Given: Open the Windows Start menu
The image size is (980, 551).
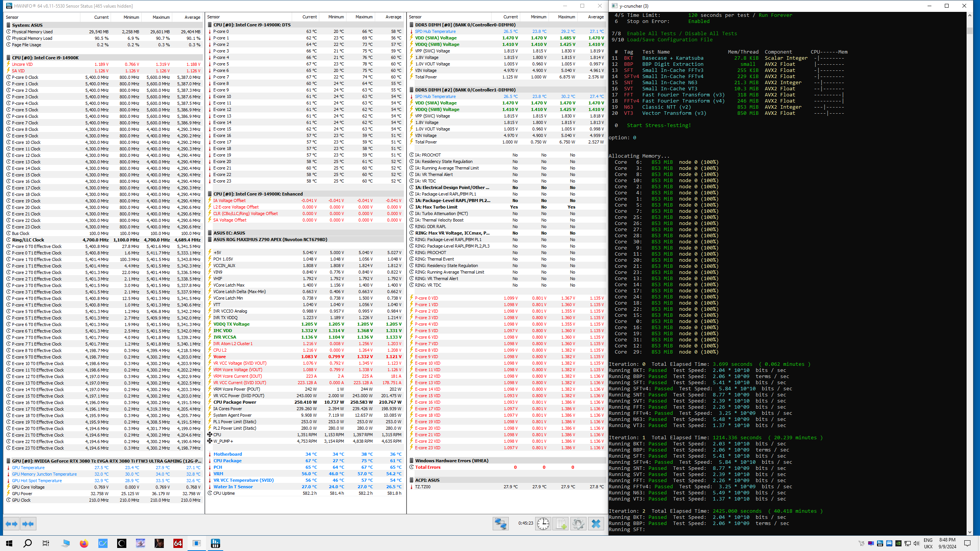Looking at the screenshot, I should coord(9,543).
